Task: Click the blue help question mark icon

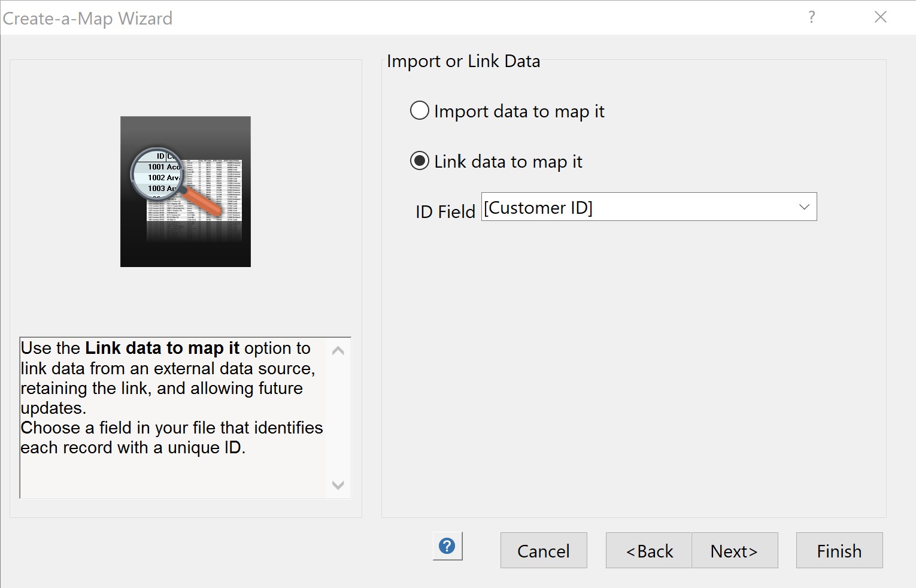Action: tap(447, 546)
